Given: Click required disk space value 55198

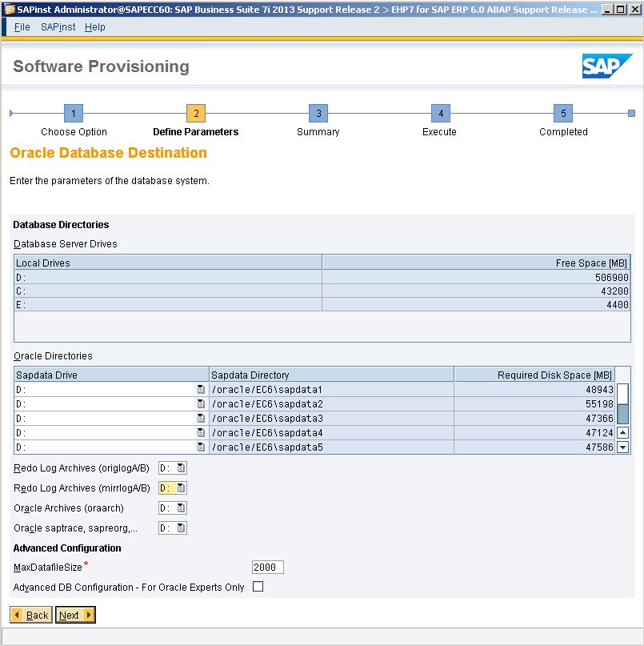Looking at the screenshot, I should pos(599,403).
